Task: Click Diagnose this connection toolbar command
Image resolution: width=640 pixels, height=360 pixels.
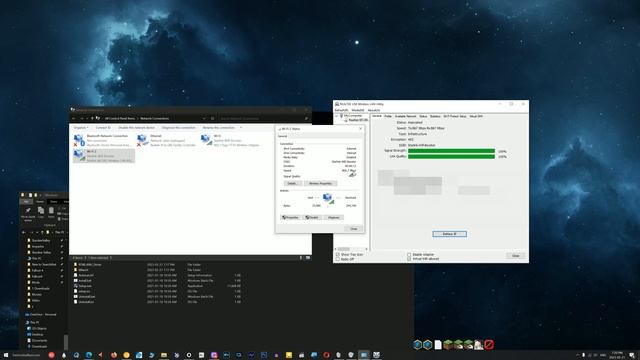Action: 178,128
